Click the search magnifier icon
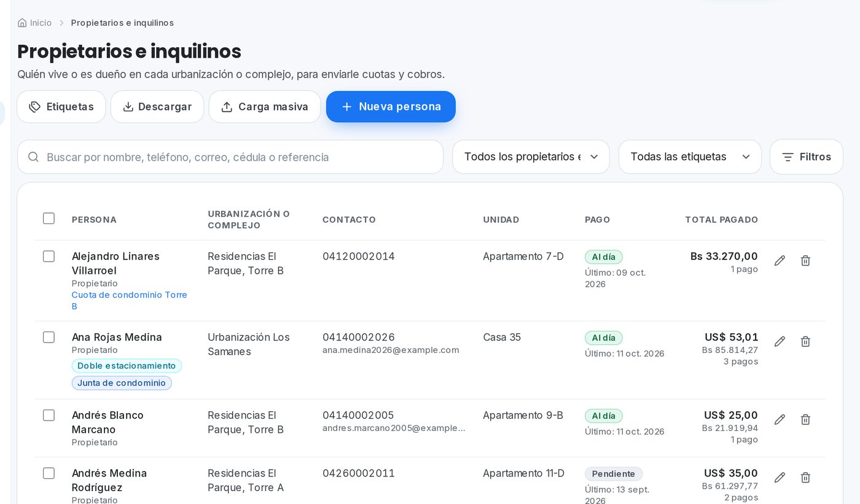Image resolution: width=860 pixels, height=504 pixels. [x=33, y=157]
